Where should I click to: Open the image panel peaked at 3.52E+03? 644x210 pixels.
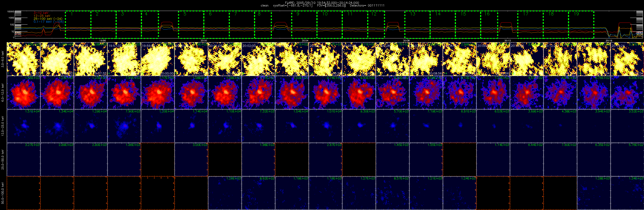pos(627,126)
